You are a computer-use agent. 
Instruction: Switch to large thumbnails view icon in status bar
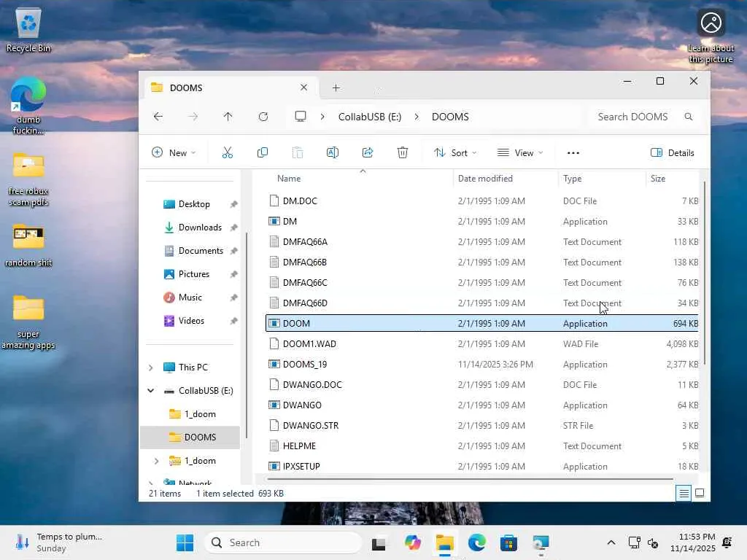(x=700, y=494)
